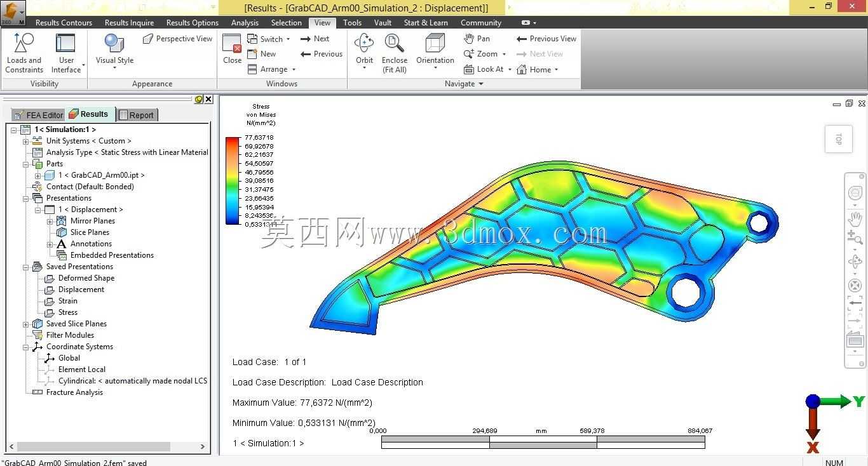
Task: Select the Strain saved presentation
Action: tap(61, 301)
